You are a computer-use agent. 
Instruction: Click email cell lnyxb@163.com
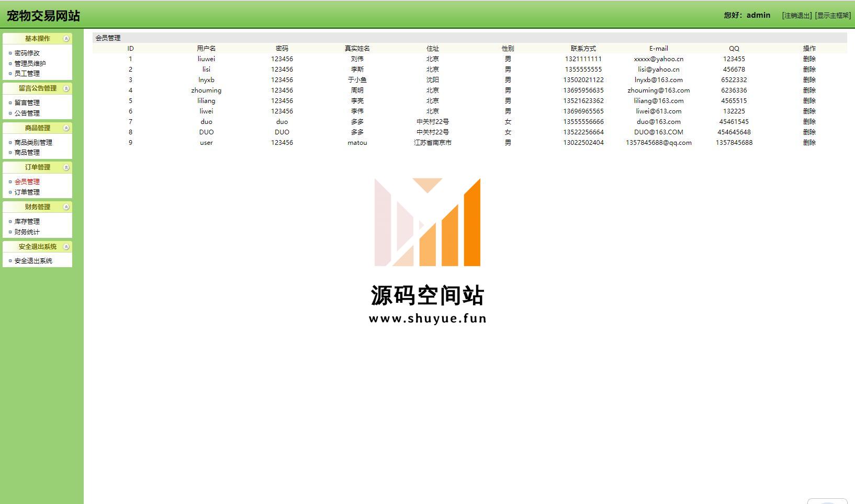pyautogui.click(x=659, y=79)
